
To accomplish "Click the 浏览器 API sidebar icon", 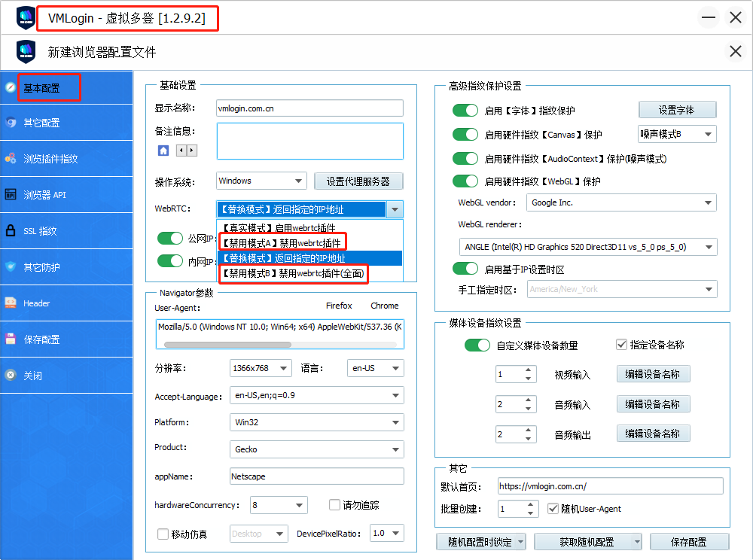I will click(x=11, y=195).
